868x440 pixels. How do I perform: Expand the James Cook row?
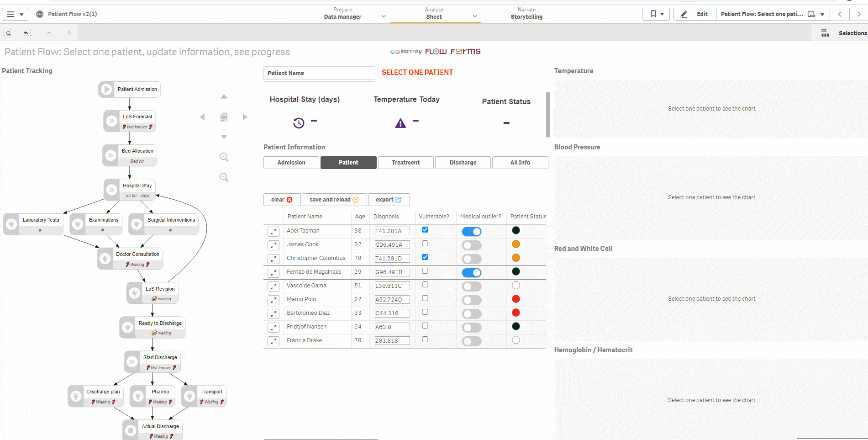[x=274, y=245]
